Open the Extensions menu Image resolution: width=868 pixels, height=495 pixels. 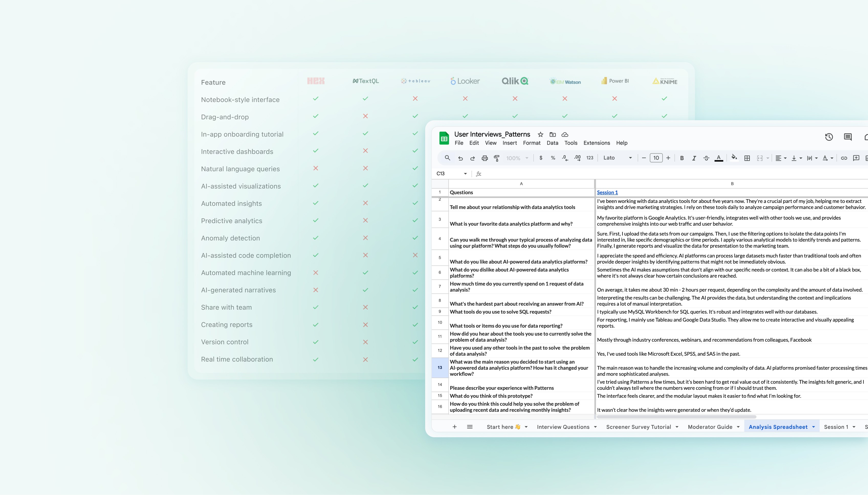[597, 143]
